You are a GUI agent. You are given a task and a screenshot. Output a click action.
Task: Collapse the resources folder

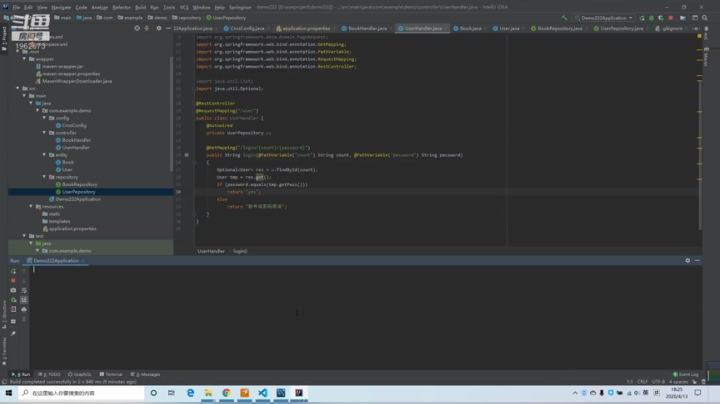tap(31, 207)
